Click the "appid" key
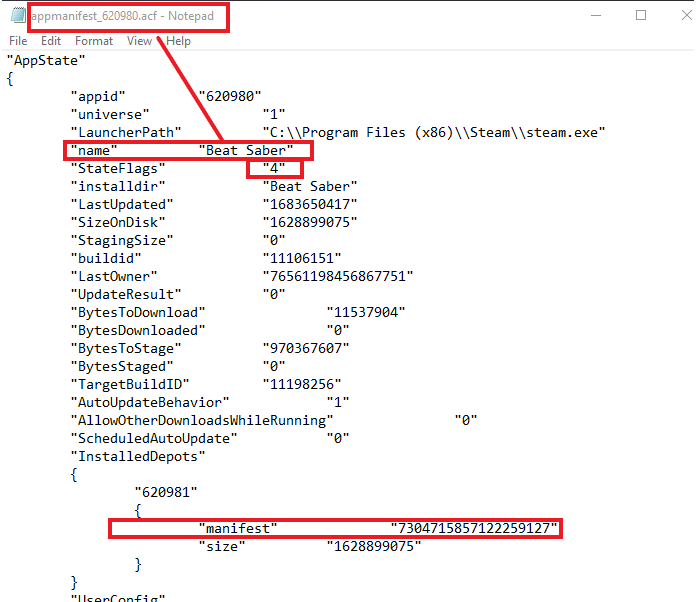This screenshot has width=696, height=602. click(98, 96)
